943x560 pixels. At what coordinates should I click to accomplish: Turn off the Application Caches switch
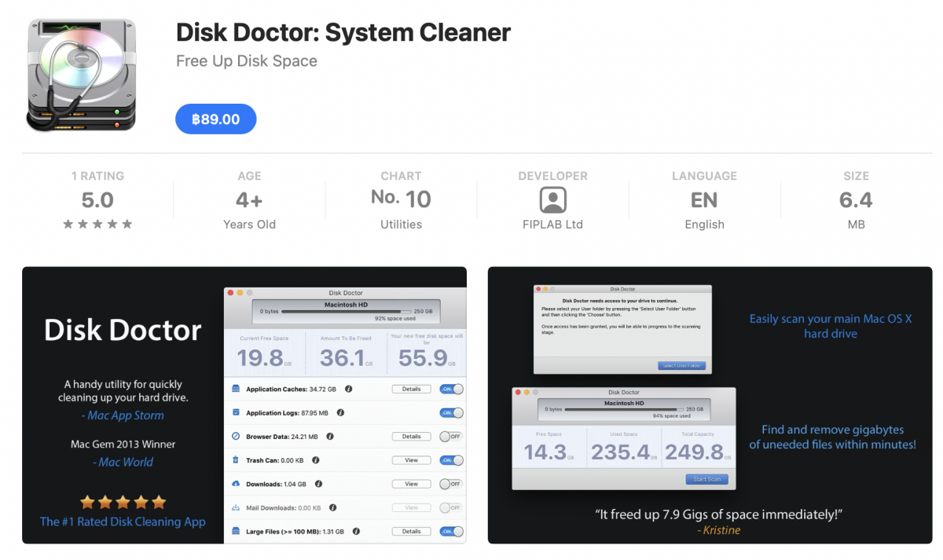coord(451,389)
